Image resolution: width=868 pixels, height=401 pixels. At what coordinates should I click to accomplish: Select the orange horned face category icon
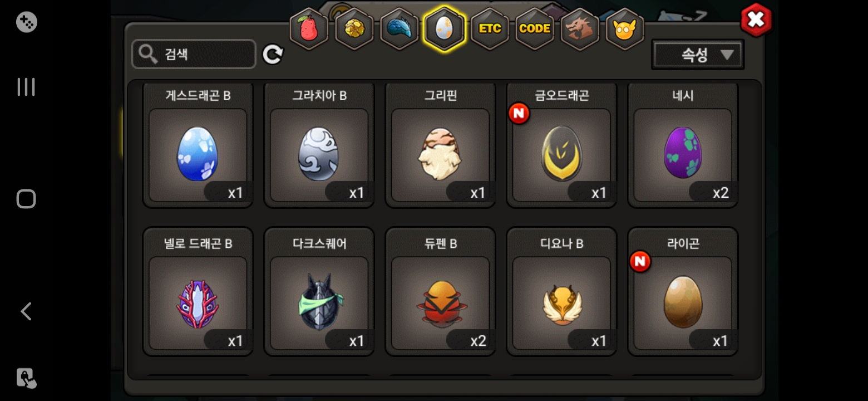625,28
